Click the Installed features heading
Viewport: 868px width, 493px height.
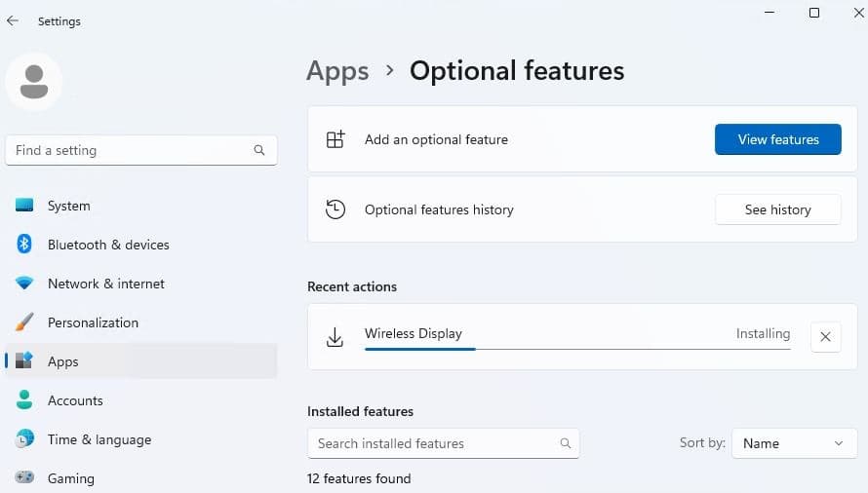[361, 411]
